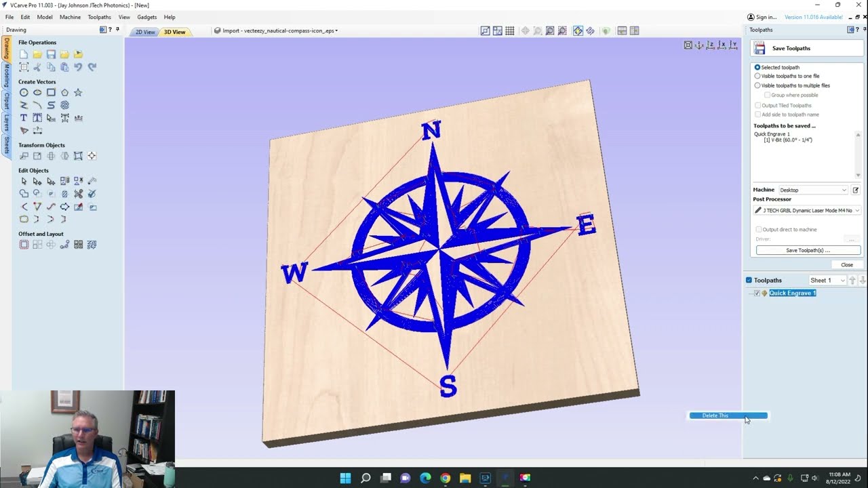Open the Post Processor dropdown
This screenshot has height=488, width=868.
807,211
